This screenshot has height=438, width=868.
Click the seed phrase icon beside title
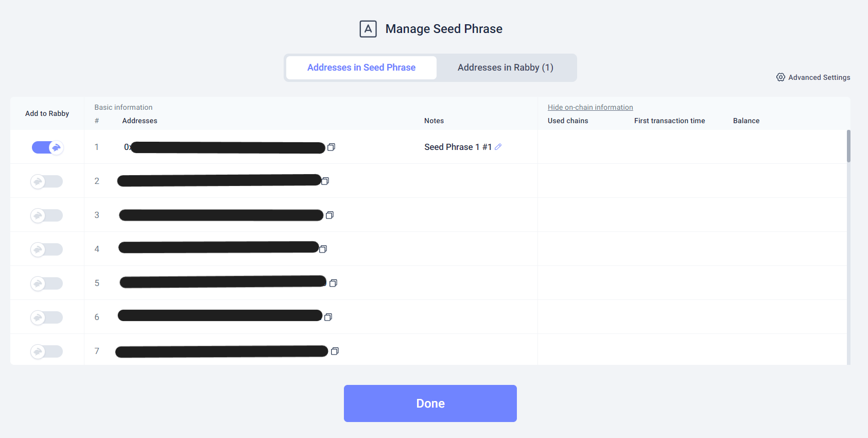pos(368,29)
